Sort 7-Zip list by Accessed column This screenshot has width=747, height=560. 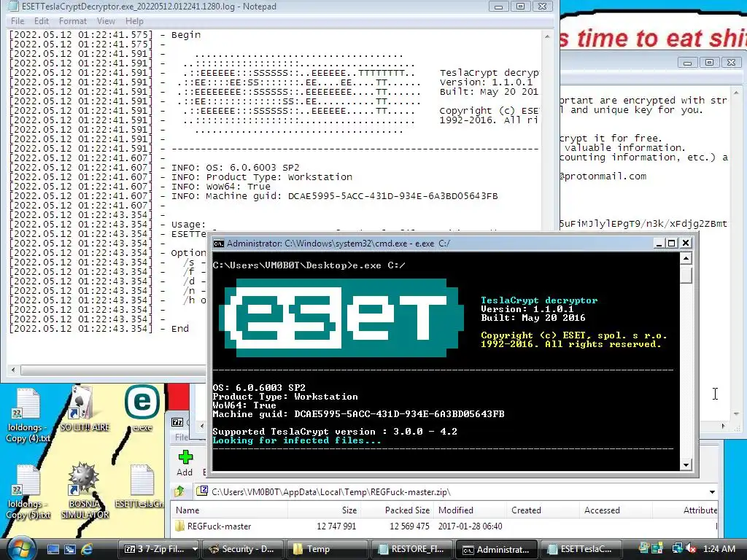click(x=616, y=510)
